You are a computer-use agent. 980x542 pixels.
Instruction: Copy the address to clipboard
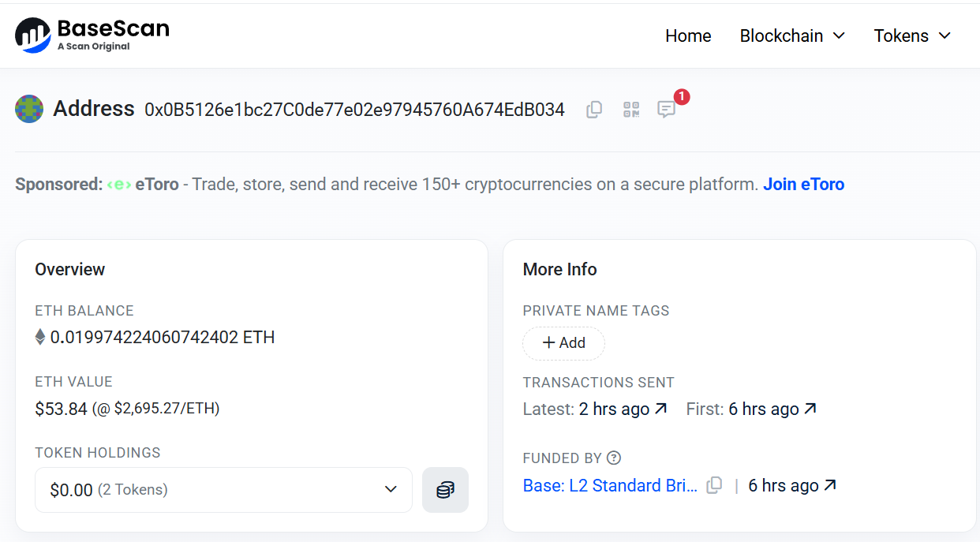(594, 110)
